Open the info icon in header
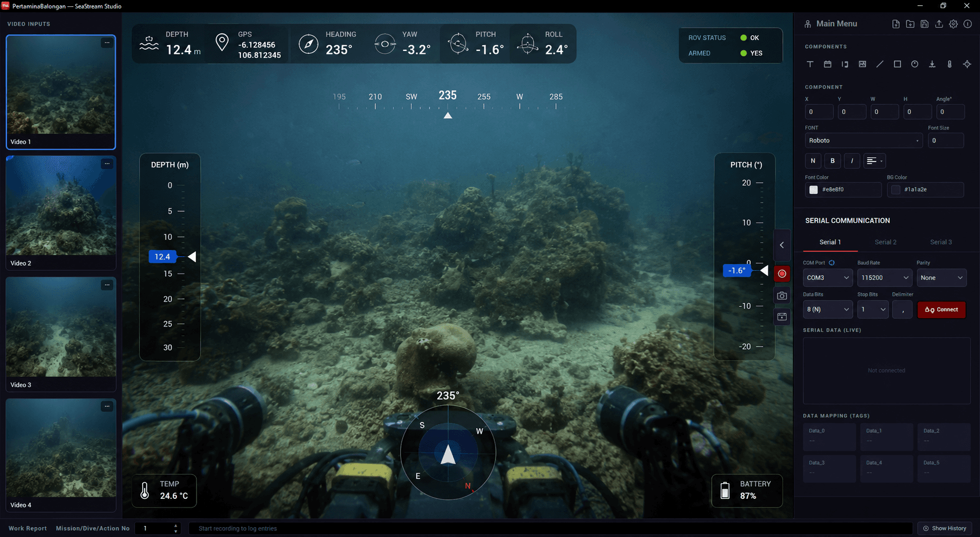Viewport: 980px width, 537px height. coord(968,24)
